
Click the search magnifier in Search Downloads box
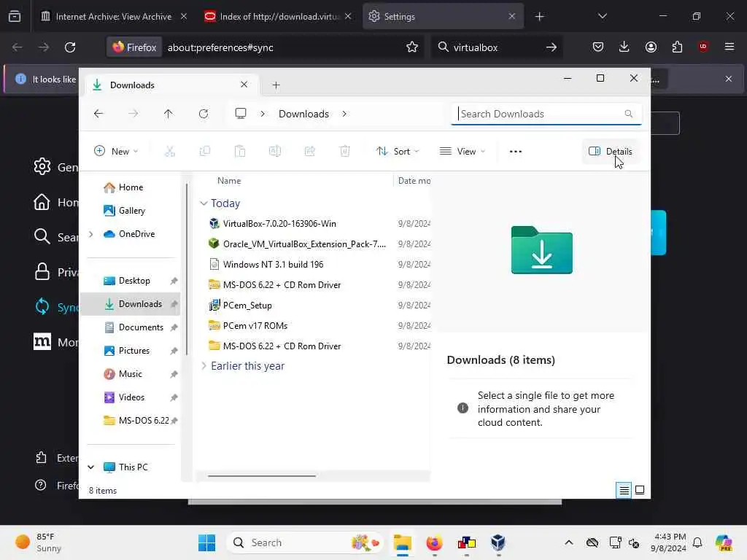click(628, 114)
